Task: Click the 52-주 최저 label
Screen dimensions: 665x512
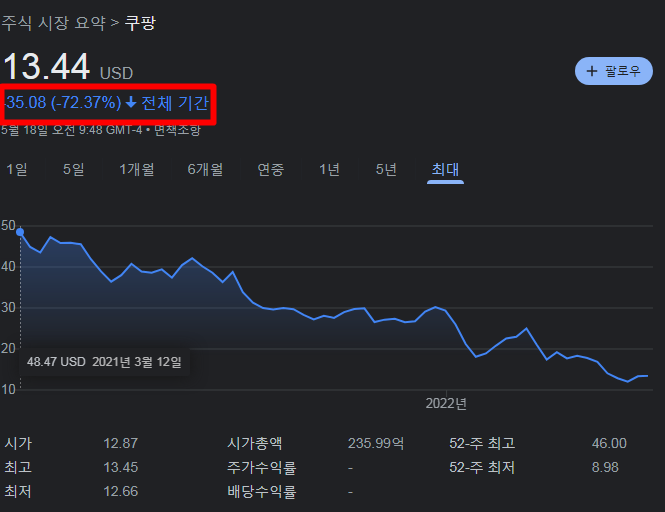Action: 482,467
